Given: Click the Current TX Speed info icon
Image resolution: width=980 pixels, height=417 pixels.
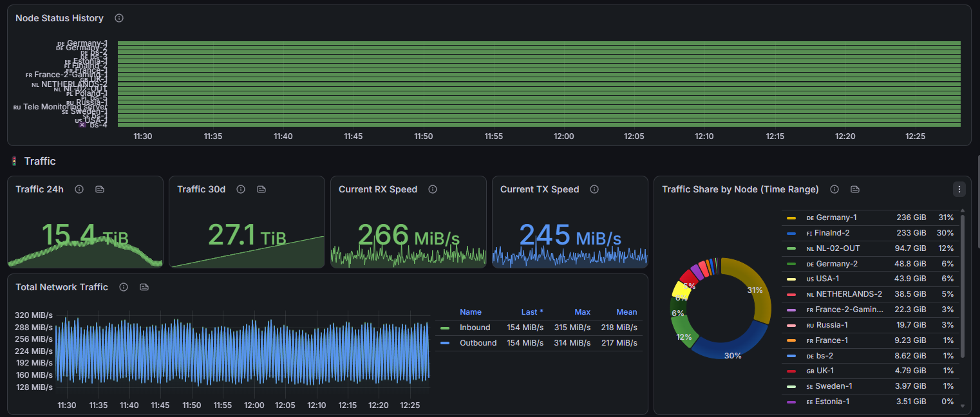Looking at the screenshot, I should 594,189.
